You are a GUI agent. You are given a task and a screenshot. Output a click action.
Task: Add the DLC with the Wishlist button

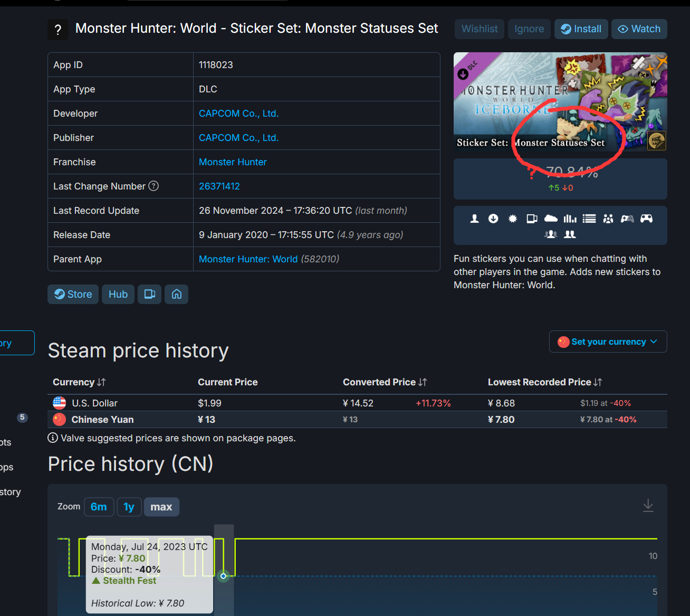click(x=480, y=29)
